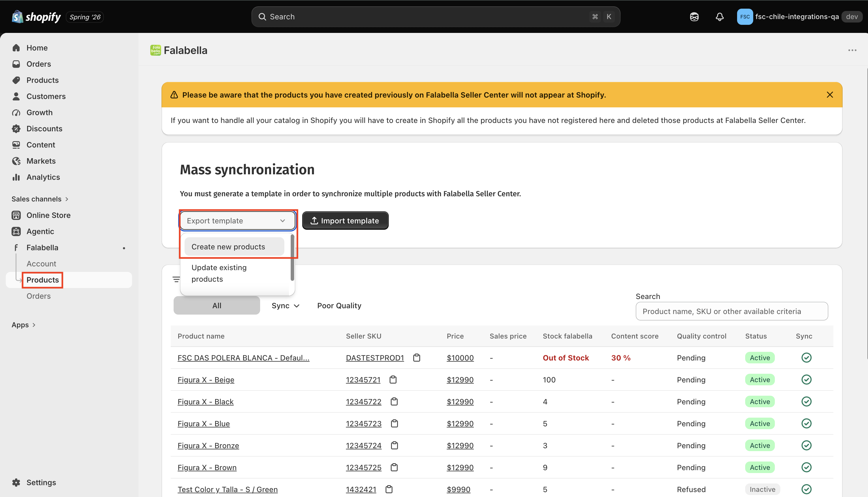Open SKU link 12345723
The image size is (868, 497).
click(x=364, y=423)
